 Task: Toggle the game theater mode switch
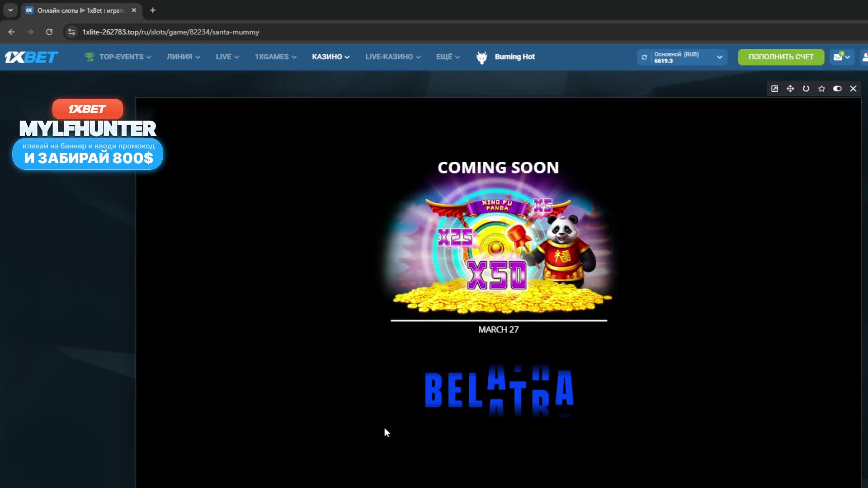pyautogui.click(x=837, y=89)
